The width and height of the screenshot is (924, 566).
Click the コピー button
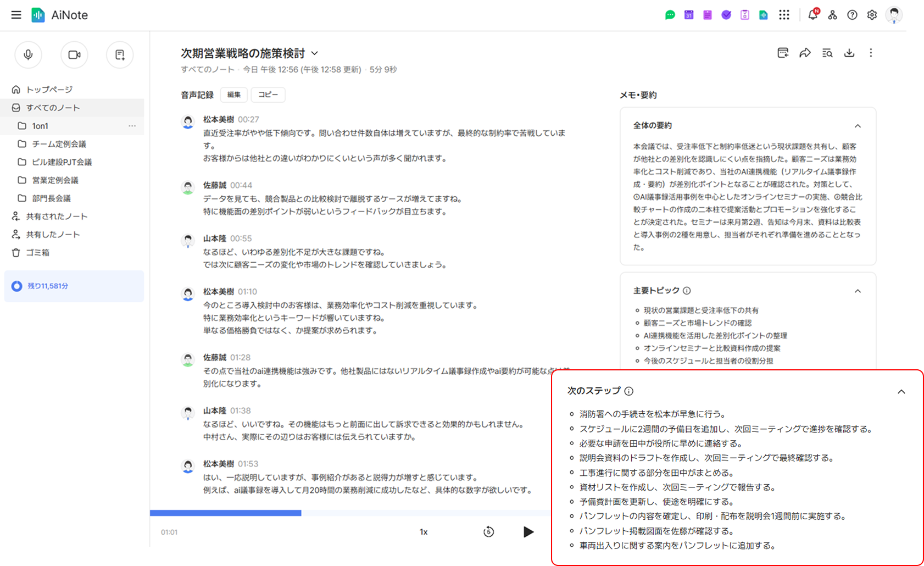pyautogui.click(x=268, y=95)
